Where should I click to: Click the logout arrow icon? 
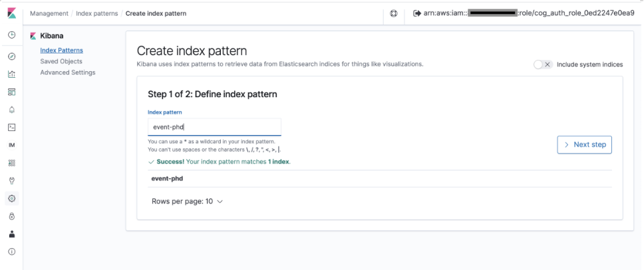(417, 13)
